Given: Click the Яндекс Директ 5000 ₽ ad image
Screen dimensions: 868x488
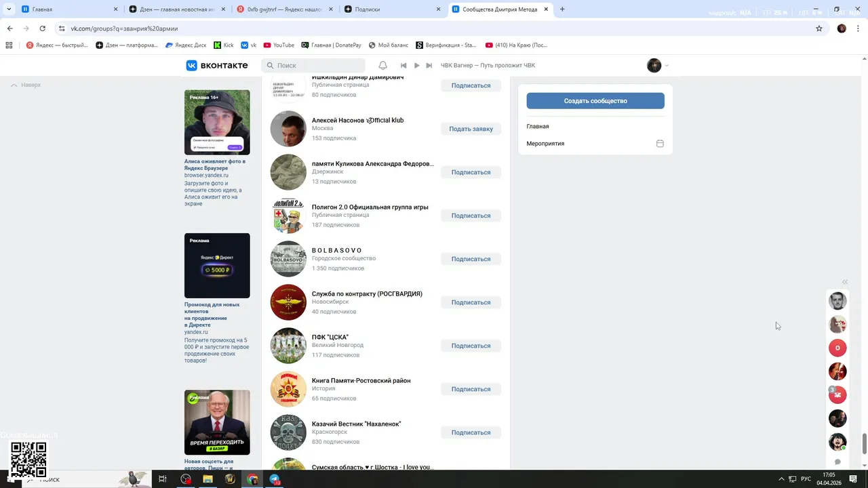Looking at the screenshot, I should (x=217, y=266).
